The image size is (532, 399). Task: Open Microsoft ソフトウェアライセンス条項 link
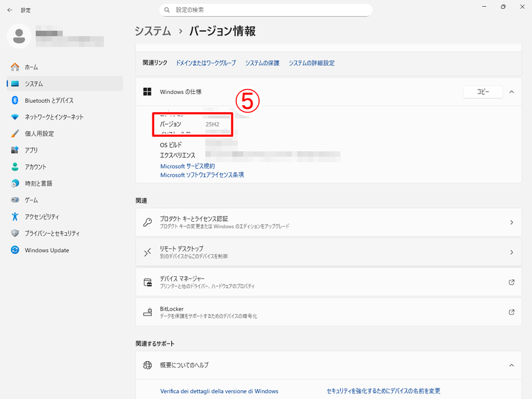202,175
